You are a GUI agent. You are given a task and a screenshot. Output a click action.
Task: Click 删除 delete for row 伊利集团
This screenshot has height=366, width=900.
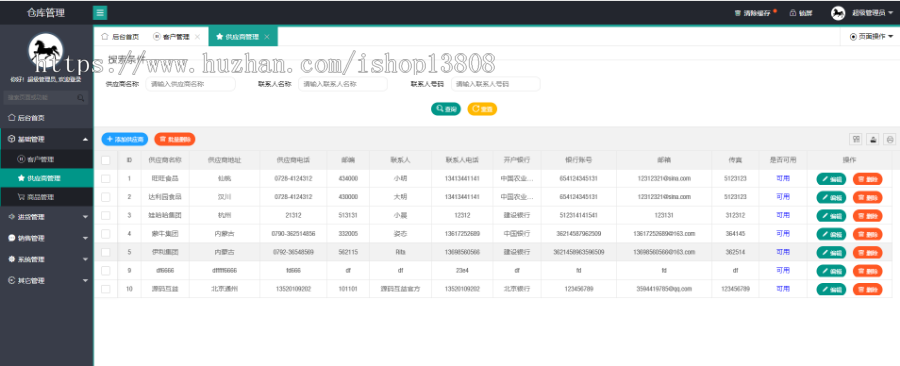tap(867, 252)
